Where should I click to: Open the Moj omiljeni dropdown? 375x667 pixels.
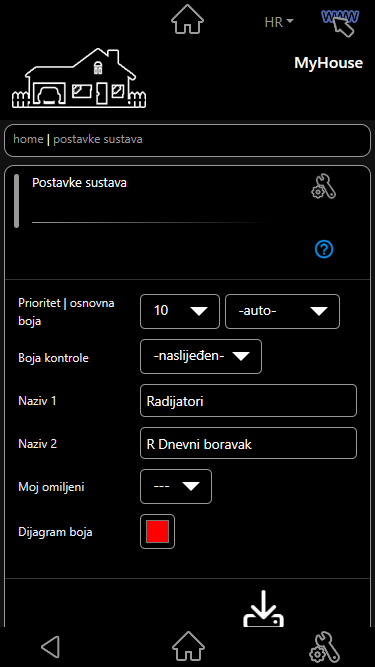coord(176,487)
